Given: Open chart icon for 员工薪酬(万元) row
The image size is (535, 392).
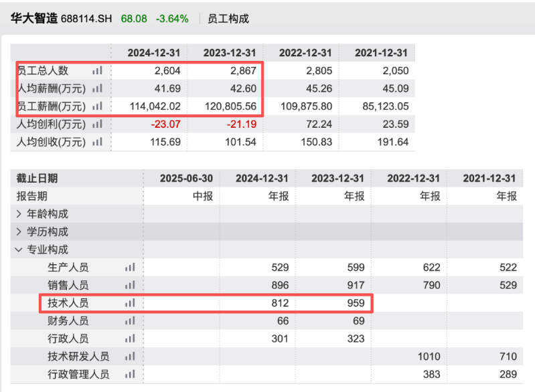Looking at the screenshot, I should [97, 106].
